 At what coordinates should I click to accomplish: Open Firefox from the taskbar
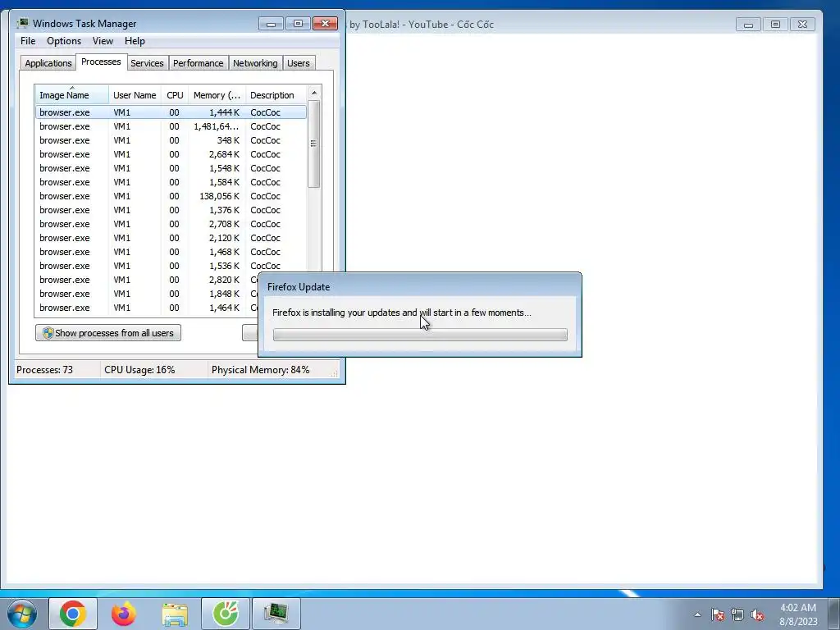tap(124, 614)
